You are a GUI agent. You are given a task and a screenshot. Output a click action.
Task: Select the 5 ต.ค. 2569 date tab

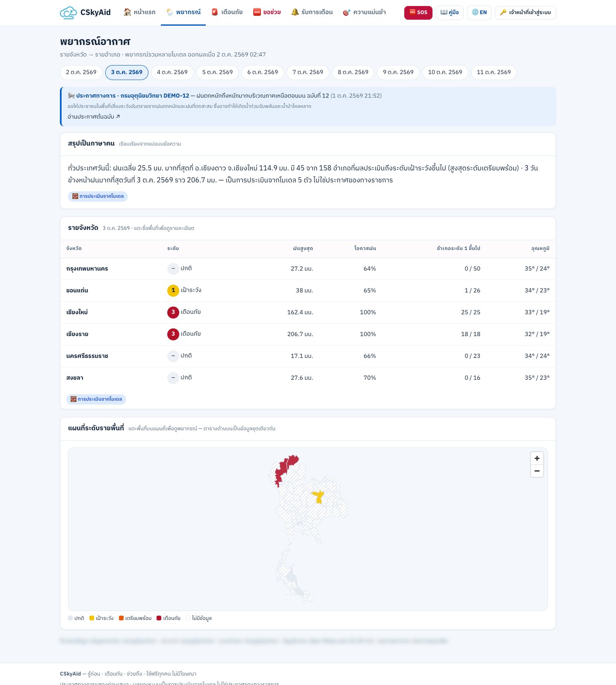pos(218,72)
